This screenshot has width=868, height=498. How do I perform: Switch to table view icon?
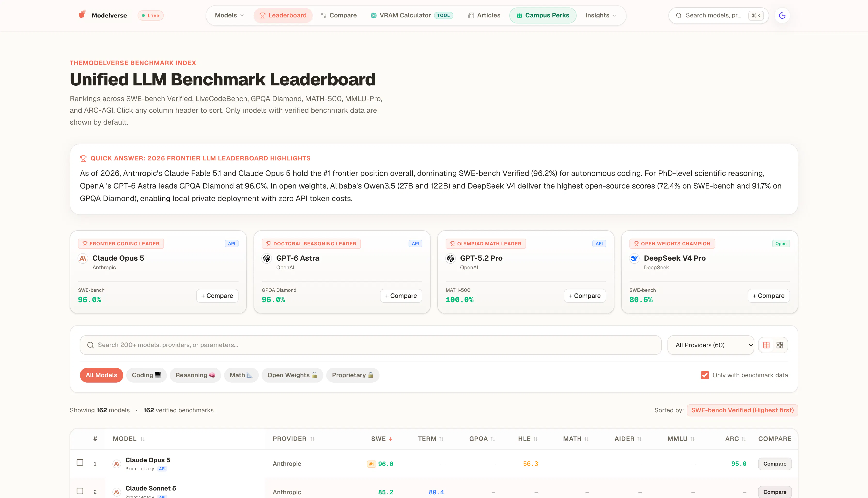(766, 345)
